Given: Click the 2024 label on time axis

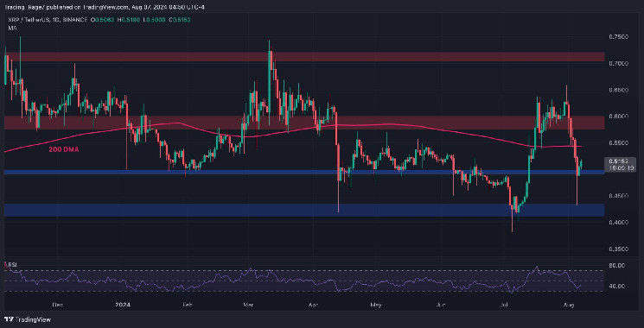Looking at the screenshot, I should 122,305.
